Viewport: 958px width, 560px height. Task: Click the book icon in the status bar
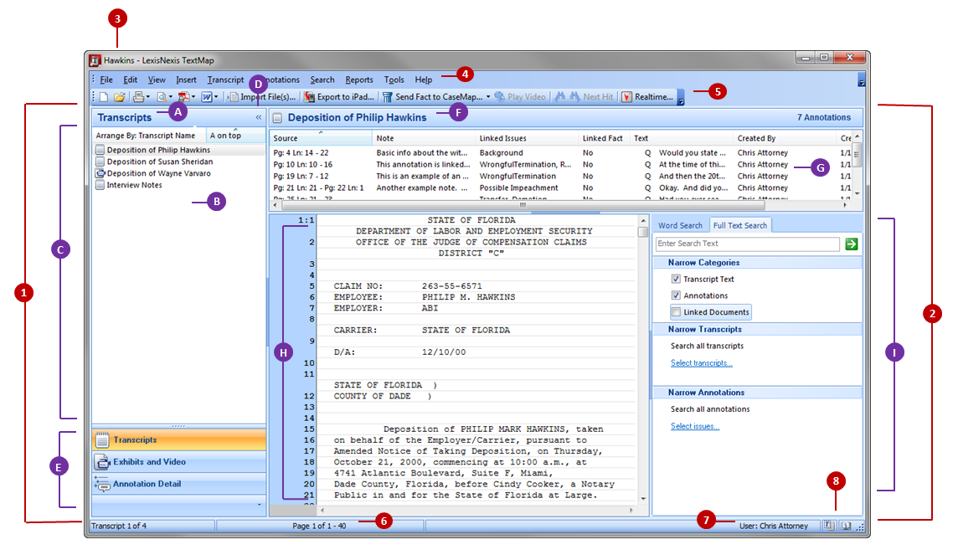846,526
